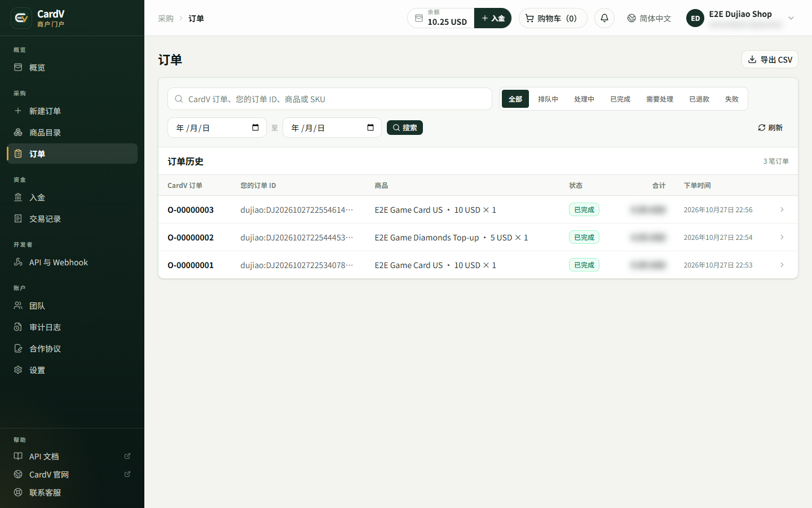
Task: Open 团队 team page
Action: click(x=72, y=305)
